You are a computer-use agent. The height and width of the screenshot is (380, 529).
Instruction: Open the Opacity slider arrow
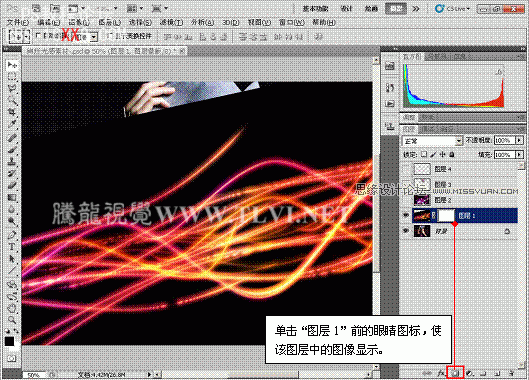click(519, 140)
